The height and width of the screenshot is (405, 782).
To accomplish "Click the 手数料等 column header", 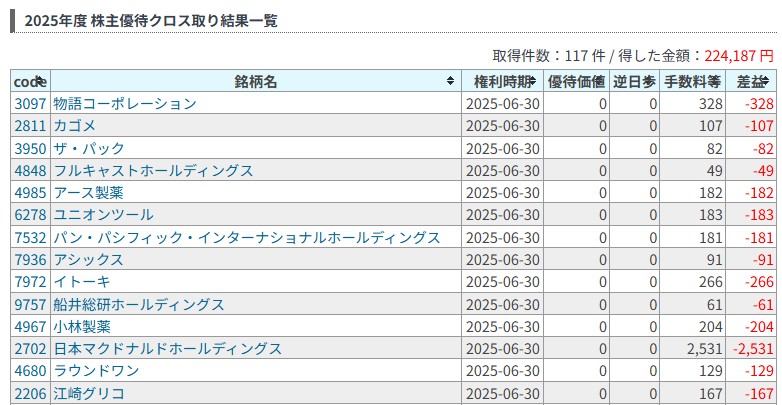I will point(692,81).
